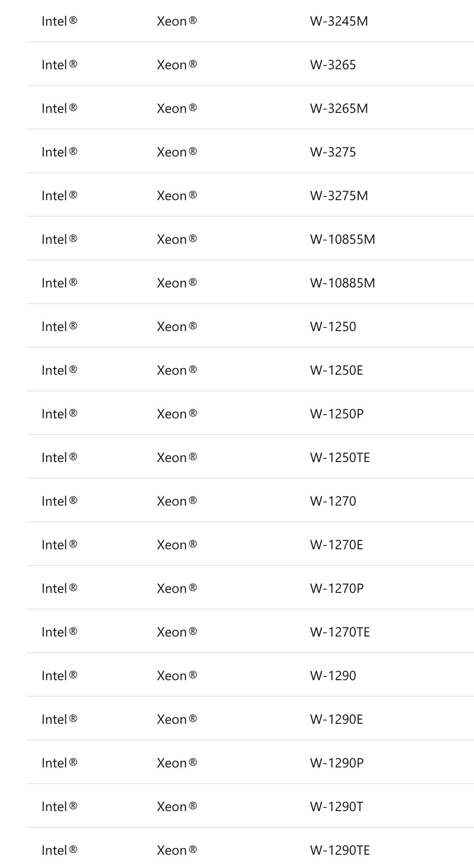This screenshot has height=868, width=474.
Task: Click the W-1270E model entry
Action: coord(337,545)
